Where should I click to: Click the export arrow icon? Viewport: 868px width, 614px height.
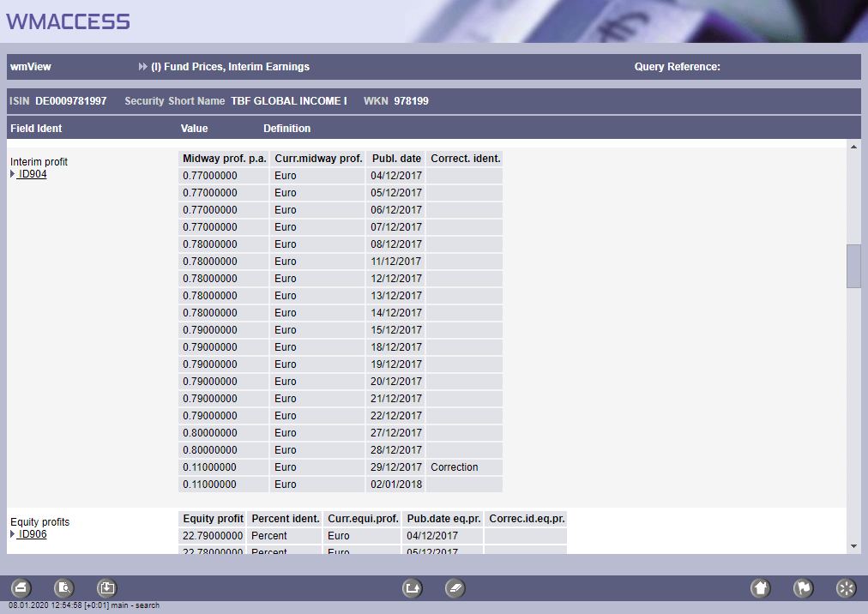coord(413,588)
